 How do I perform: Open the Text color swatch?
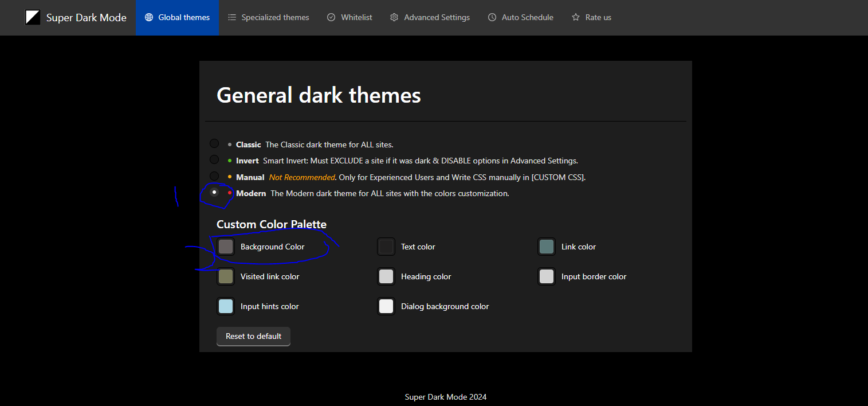tap(386, 247)
